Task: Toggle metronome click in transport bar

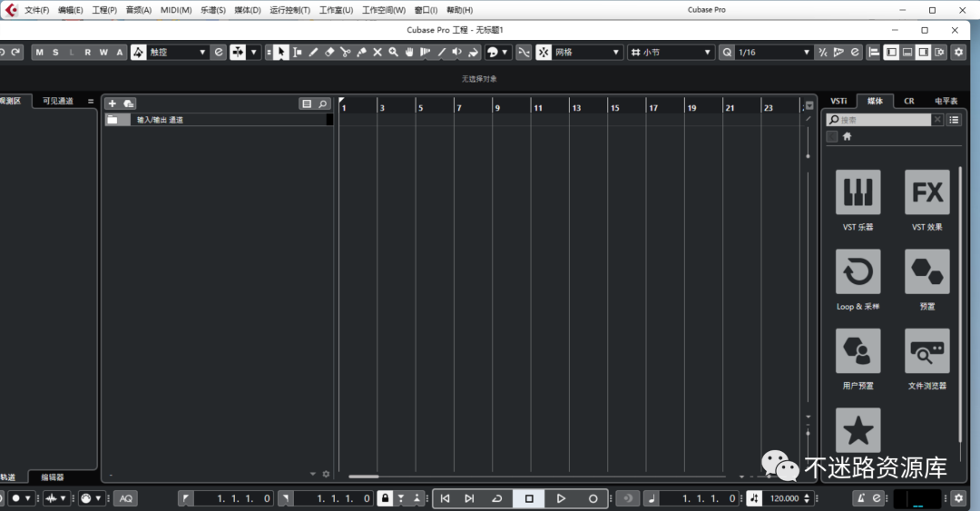Action: click(x=860, y=498)
